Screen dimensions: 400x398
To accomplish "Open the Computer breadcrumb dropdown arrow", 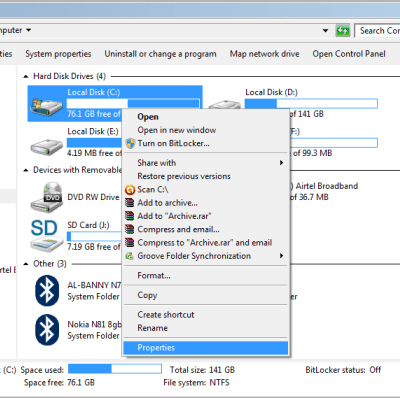I will (x=29, y=30).
